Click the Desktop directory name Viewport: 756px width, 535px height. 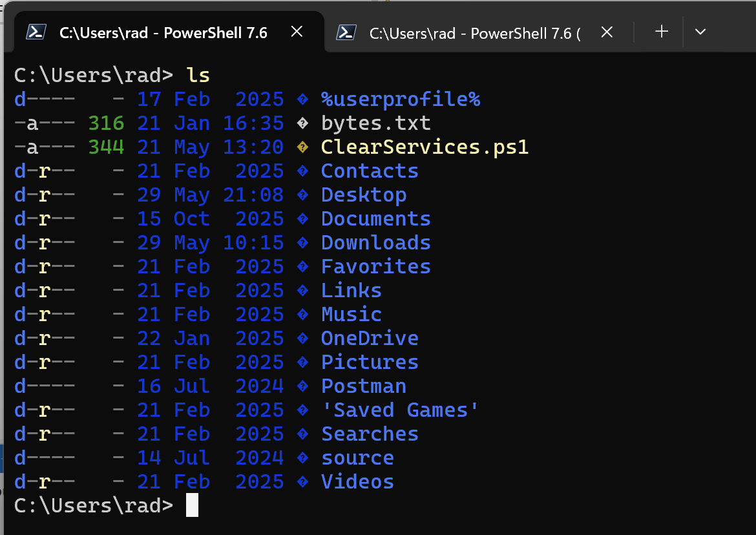click(364, 195)
